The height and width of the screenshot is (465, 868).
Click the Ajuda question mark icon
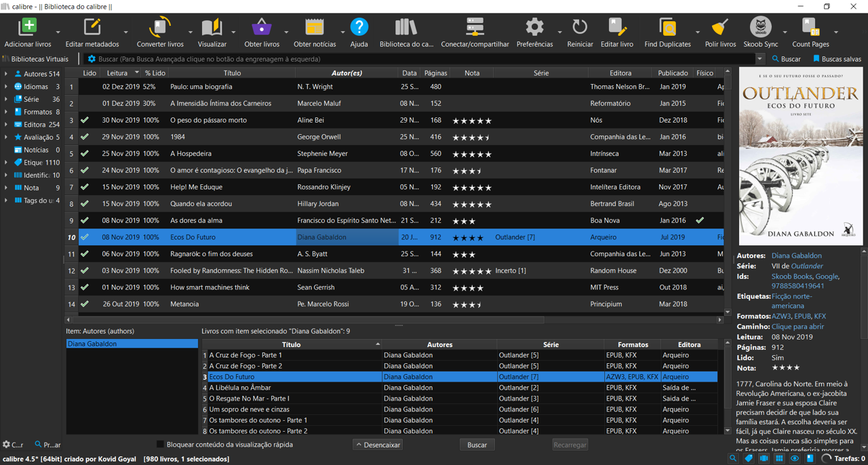pos(359,28)
